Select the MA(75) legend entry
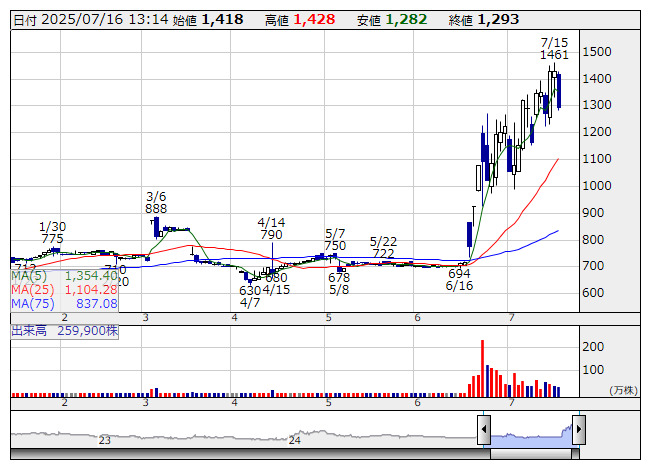 [x=65, y=303]
